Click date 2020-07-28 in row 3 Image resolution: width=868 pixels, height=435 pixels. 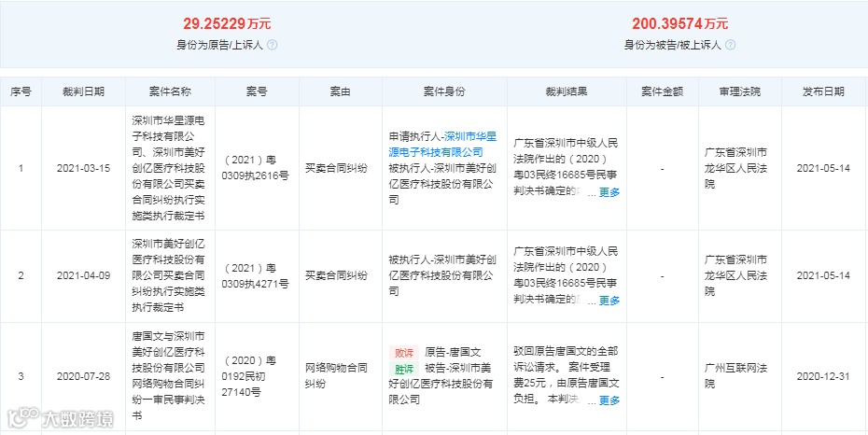(x=84, y=376)
